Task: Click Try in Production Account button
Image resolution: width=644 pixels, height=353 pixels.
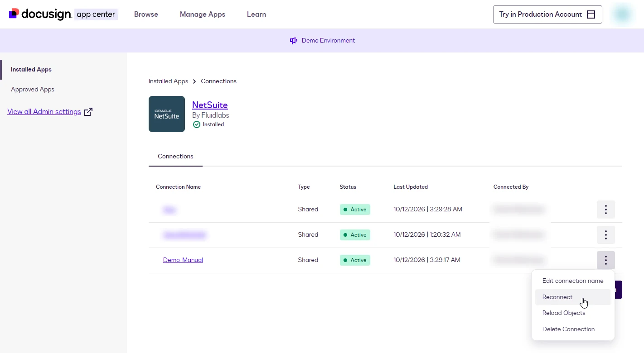Action: [x=547, y=14]
